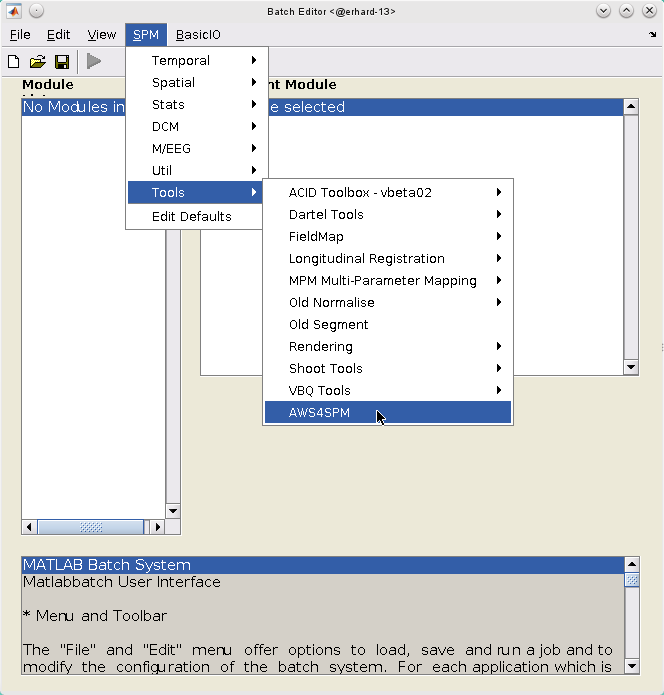Expand the Old Normalise submenu
Image resolution: width=664 pixels, height=695 pixels.
(x=388, y=302)
